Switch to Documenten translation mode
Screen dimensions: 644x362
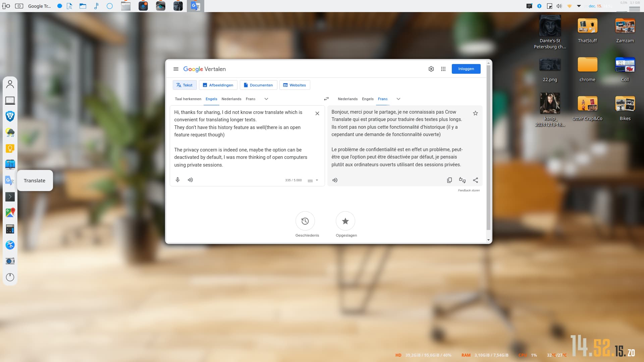(258, 85)
